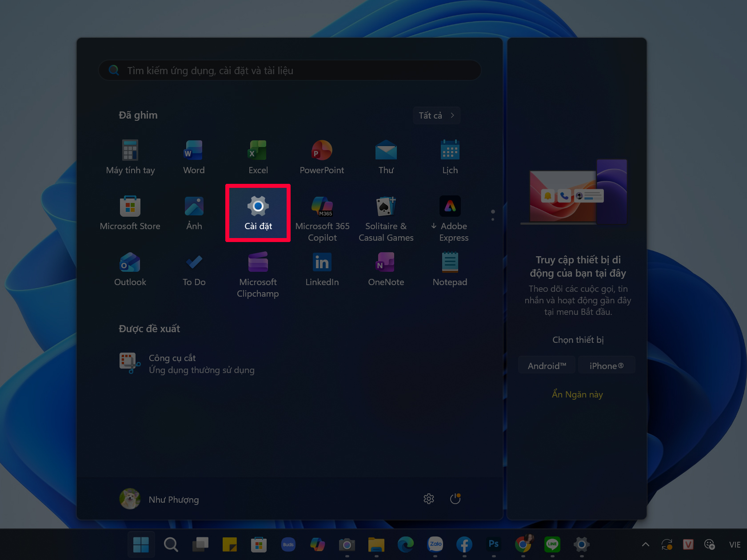Launch Notepad
Image resolution: width=747 pixels, height=560 pixels.
pyautogui.click(x=450, y=269)
